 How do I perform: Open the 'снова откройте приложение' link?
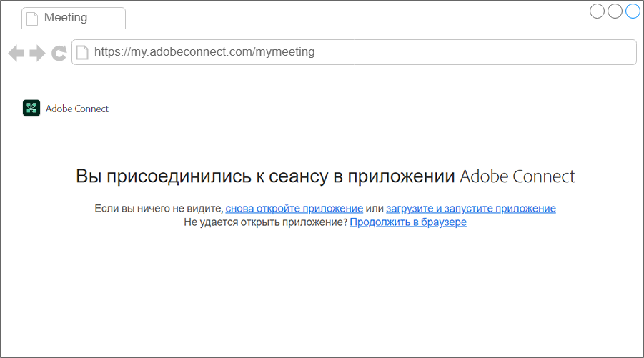[x=294, y=209]
